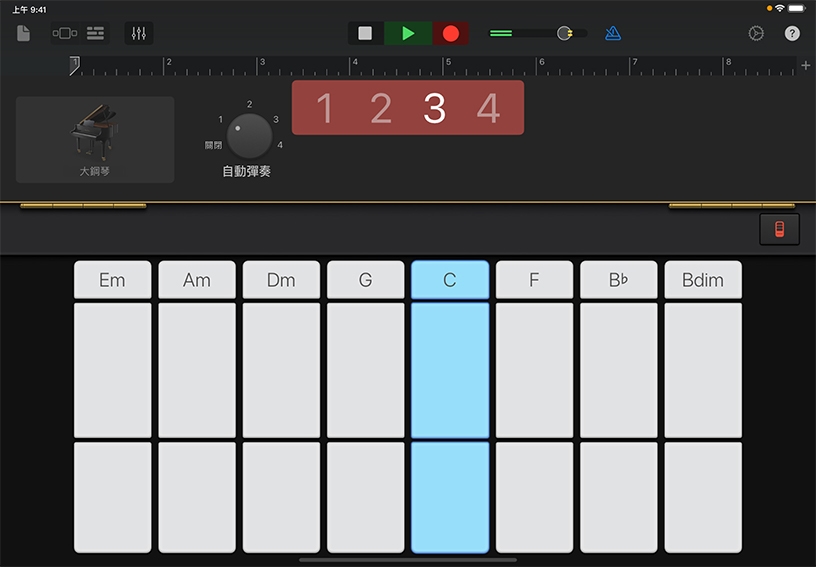Click the playhead at ruler start
Viewport: 816px width, 567px height.
coord(74,65)
